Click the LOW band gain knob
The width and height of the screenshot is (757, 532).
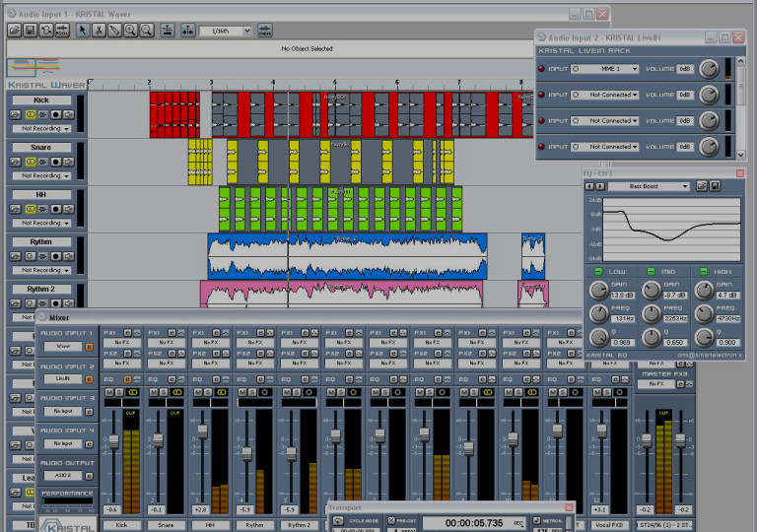598,291
